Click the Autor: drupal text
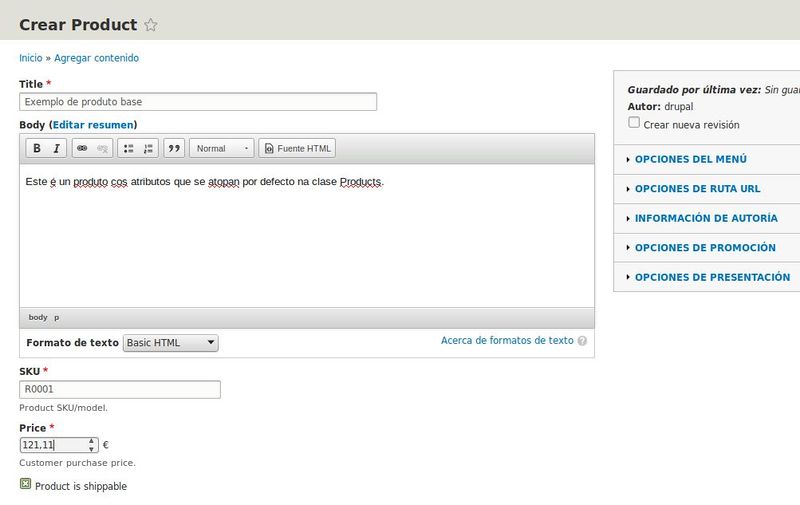The image size is (800, 505). 660,107
